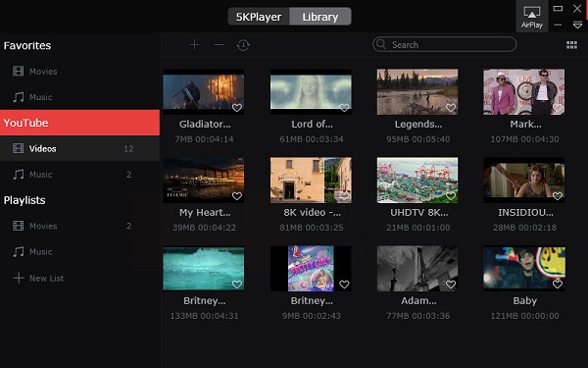Screen dimensions: 588x368
Task: Click the note icon beside Favorites Music
Action: click(x=18, y=97)
